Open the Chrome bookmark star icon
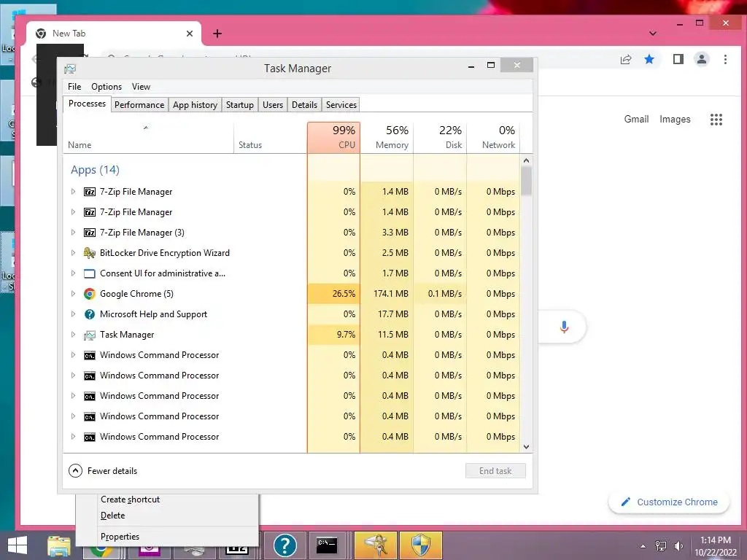Image resolution: width=747 pixels, height=560 pixels. tap(649, 59)
